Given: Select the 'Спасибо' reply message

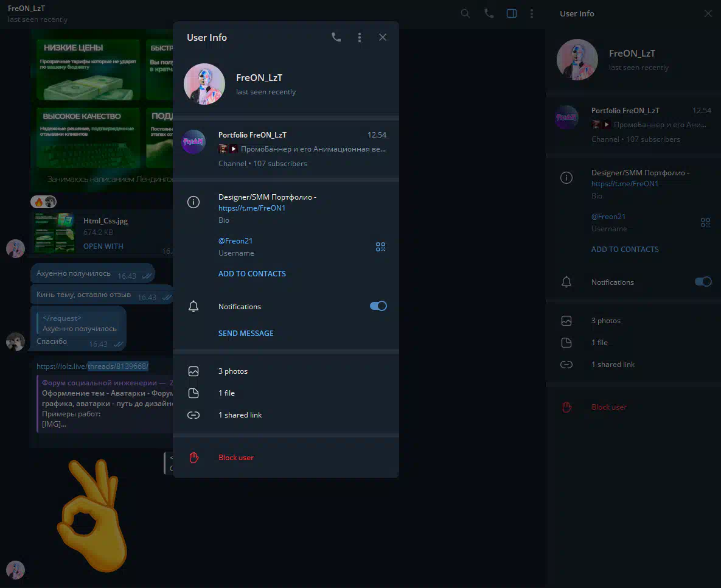Looking at the screenshot, I should [x=78, y=329].
